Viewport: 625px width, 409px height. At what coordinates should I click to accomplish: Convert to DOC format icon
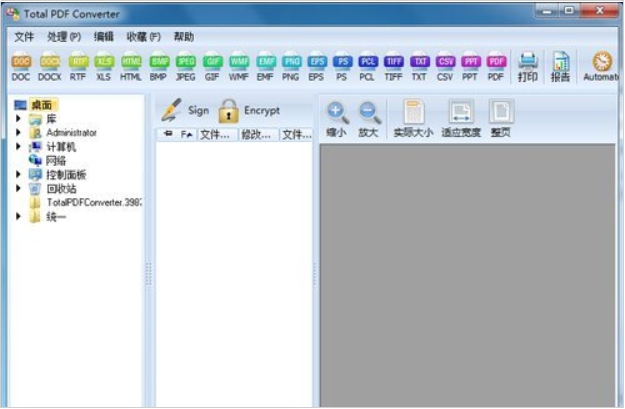[x=21, y=67]
